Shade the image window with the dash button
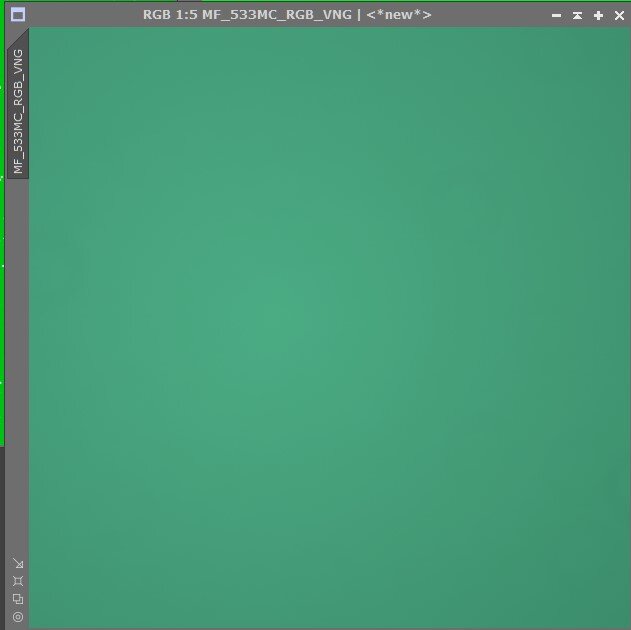The image size is (631, 630). [x=557, y=16]
